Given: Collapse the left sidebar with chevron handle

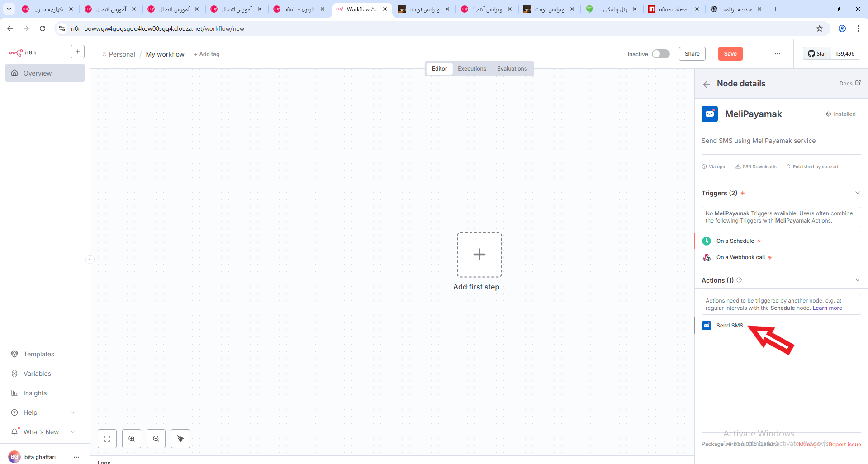Looking at the screenshot, I should click(90, 260).
